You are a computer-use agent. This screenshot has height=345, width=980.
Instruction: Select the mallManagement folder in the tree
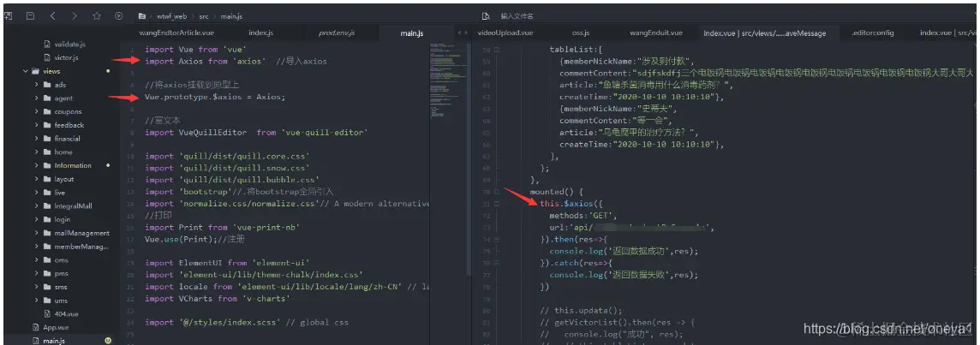coord(81,233)
